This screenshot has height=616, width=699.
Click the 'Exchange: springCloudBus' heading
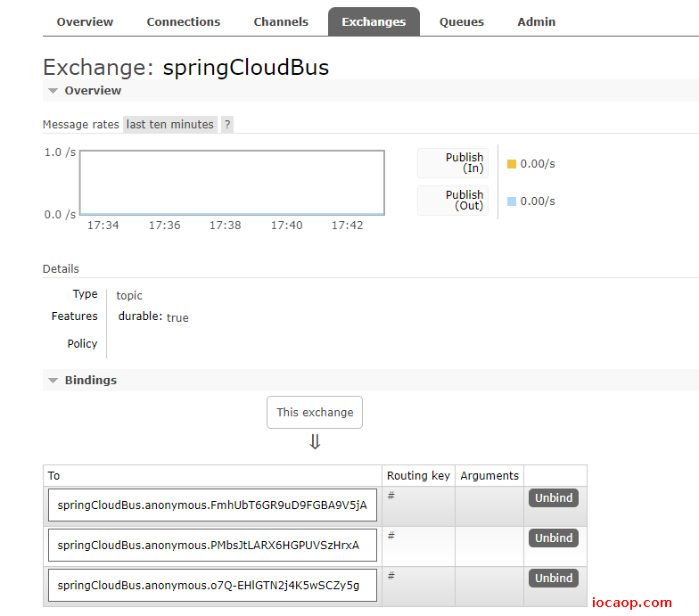(x=185, y=68)
